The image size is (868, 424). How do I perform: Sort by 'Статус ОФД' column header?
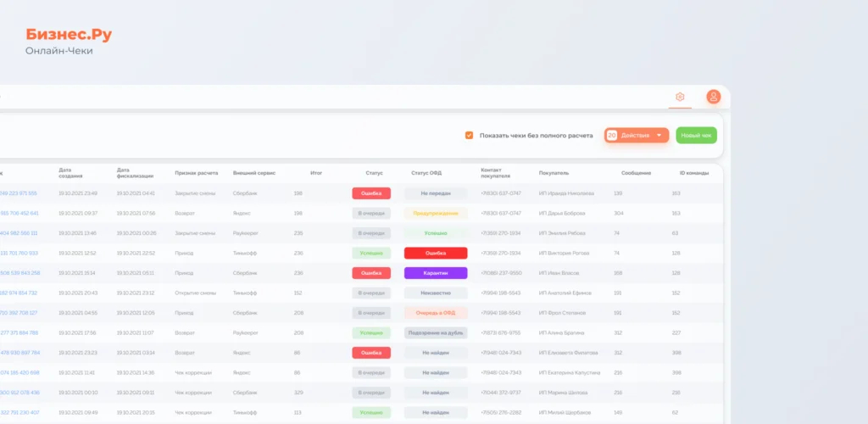coord(426,173)
